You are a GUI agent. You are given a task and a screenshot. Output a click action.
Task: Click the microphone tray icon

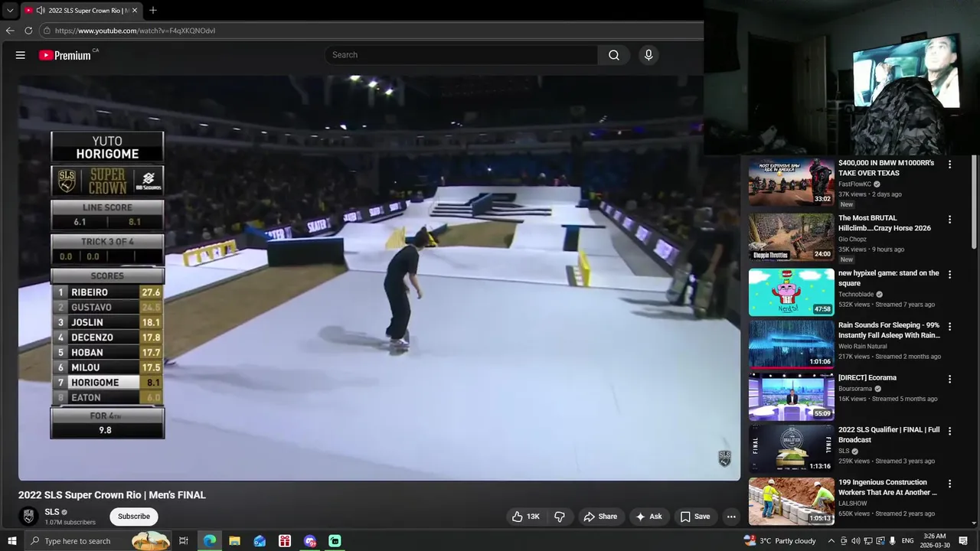pos(893,541)
